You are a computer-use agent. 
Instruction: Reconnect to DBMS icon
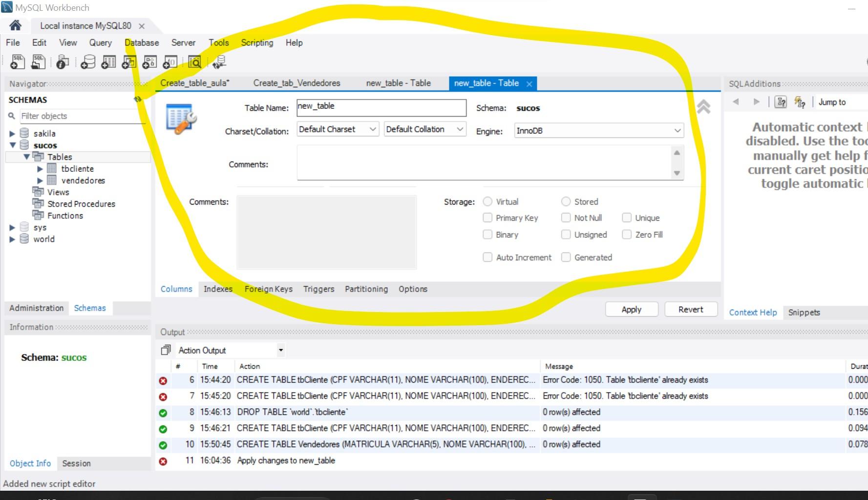[x=219, y=62]
